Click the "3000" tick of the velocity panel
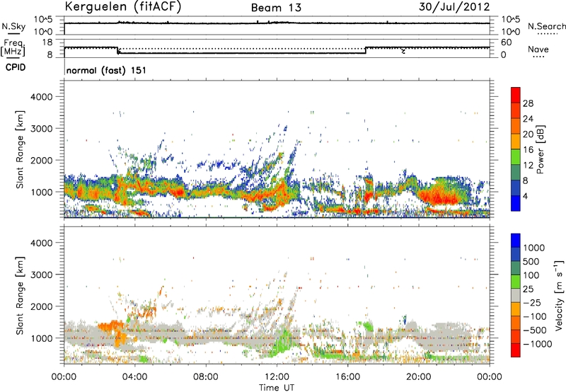Screen dimensions: 566x392 [x=42, y=275]
